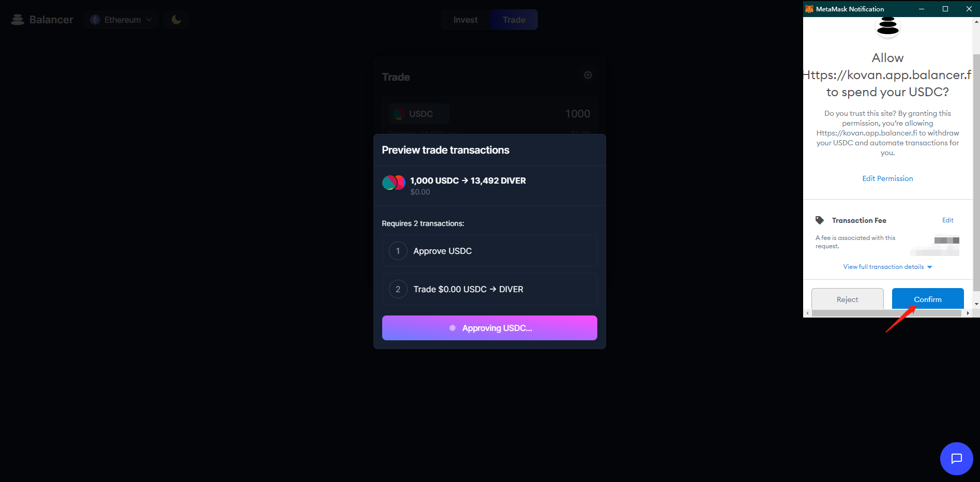This screenshot has height=482, width=980.
Task: Switch to the Trade tab
Action: pyautogui.click(x=514, y=20)
